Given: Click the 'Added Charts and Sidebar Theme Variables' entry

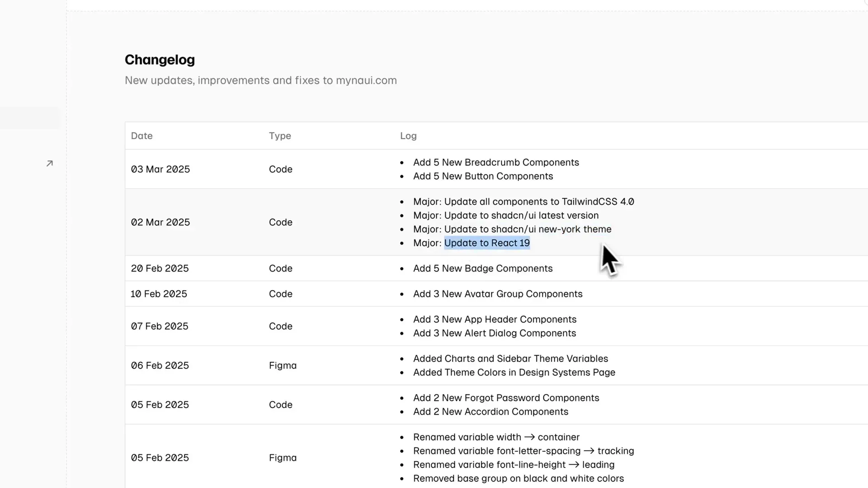Looking at the screenshot, I should 510,359.
